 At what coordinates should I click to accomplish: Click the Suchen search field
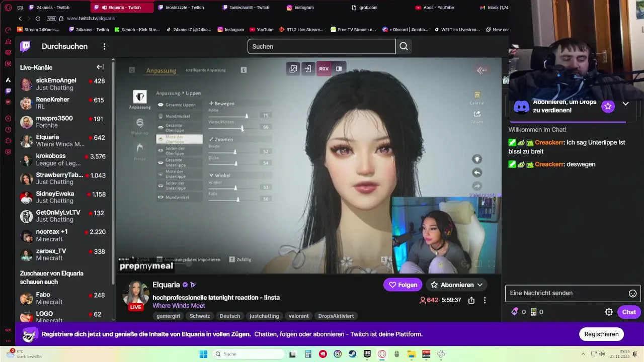tap(321, 46)
